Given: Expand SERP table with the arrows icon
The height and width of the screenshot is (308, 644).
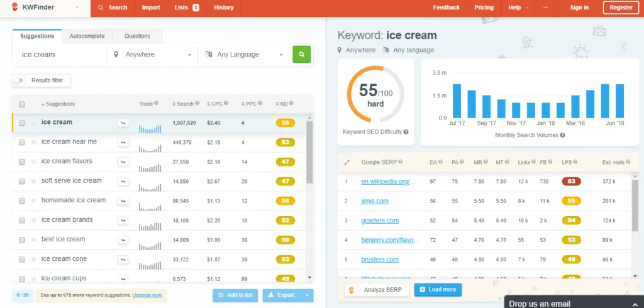Looking at the screenshot, I should pos(347,163).
